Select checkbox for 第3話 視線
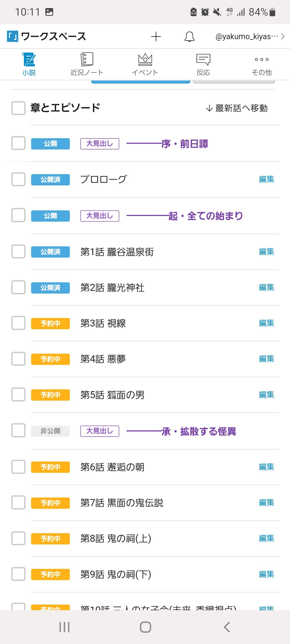 [18, 323]
